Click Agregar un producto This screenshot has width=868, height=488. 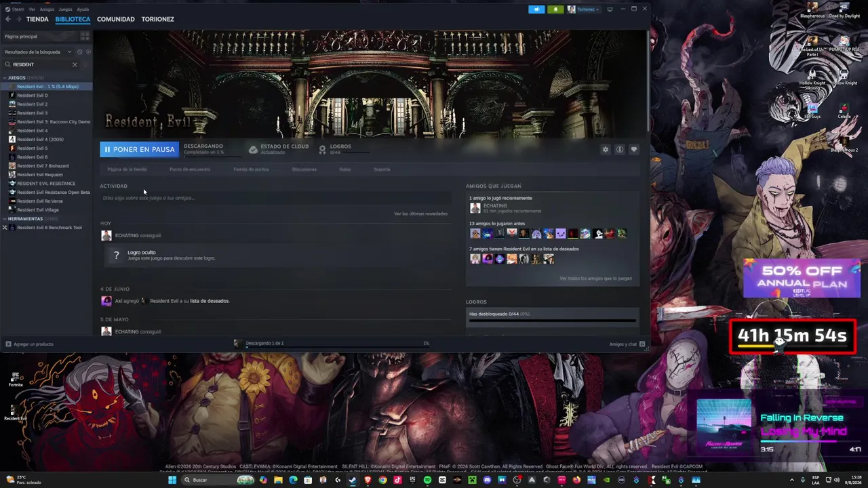click(x=29, y=344)
